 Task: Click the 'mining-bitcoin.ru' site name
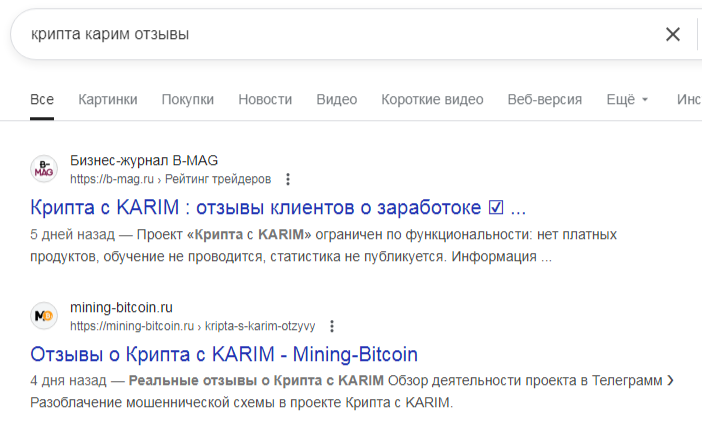tap(121, 308)
